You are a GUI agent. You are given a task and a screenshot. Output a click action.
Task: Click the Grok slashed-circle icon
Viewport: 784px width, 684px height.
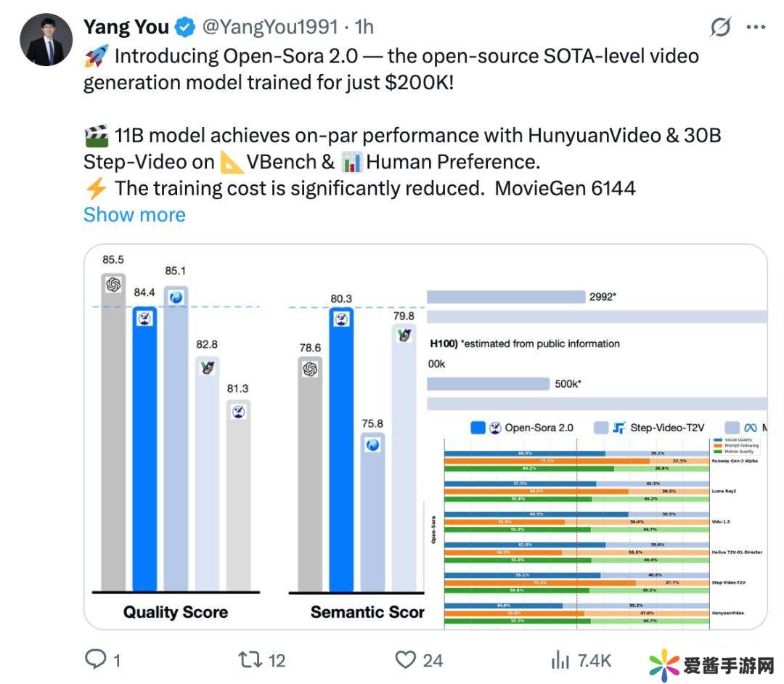[x=720, y=28]
